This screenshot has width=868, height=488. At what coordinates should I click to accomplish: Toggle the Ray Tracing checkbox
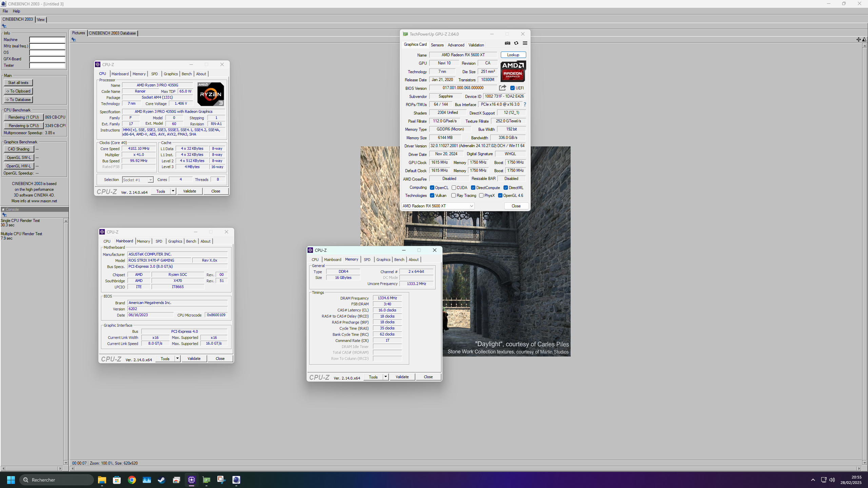click(454, 196)
